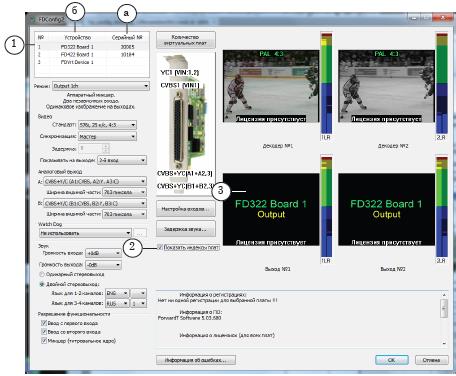This screenshot has width=456, height=376.
Task: Expand the Синхронизация Мастер dropdown
Action: point(107,136)
